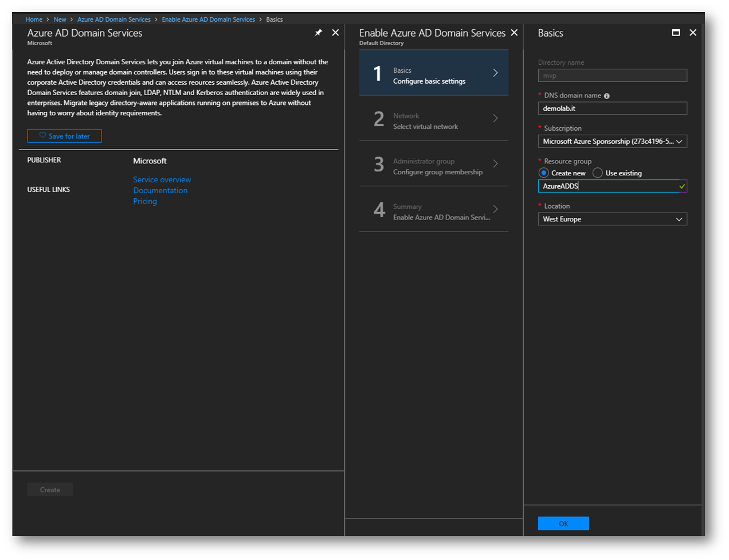Click the OK button in Basics
Screen dimensions: 729x560
563,523
